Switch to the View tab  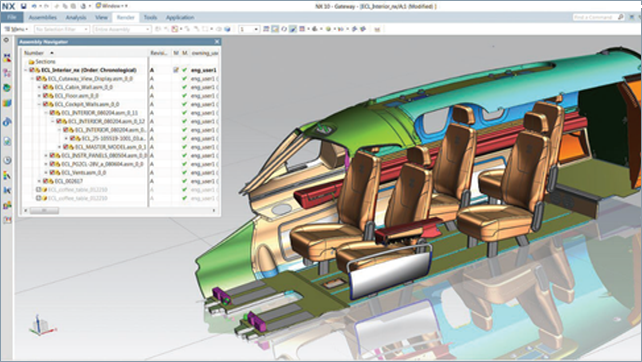101,17
